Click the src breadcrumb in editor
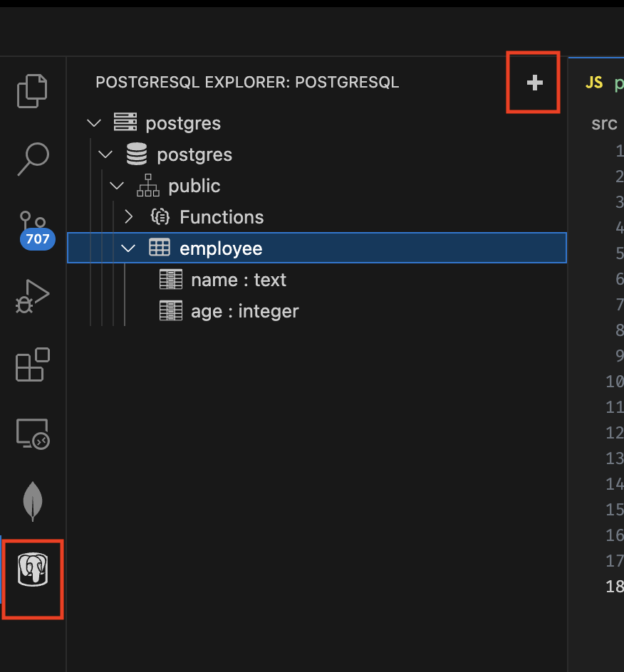Image resolution: width=624 pixels, height=672 pixels. click(x=604, y=123)
